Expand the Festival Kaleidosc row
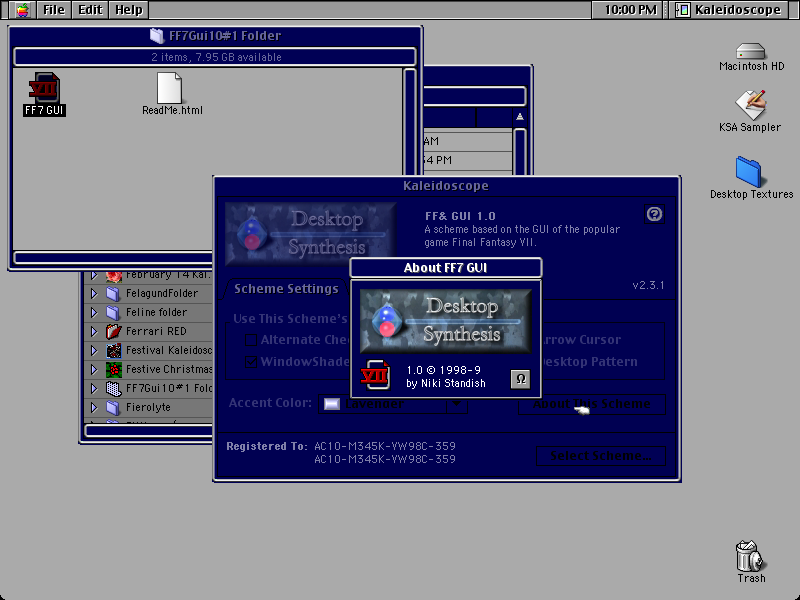This screenshot has height=600, width=800. point(93,351)
